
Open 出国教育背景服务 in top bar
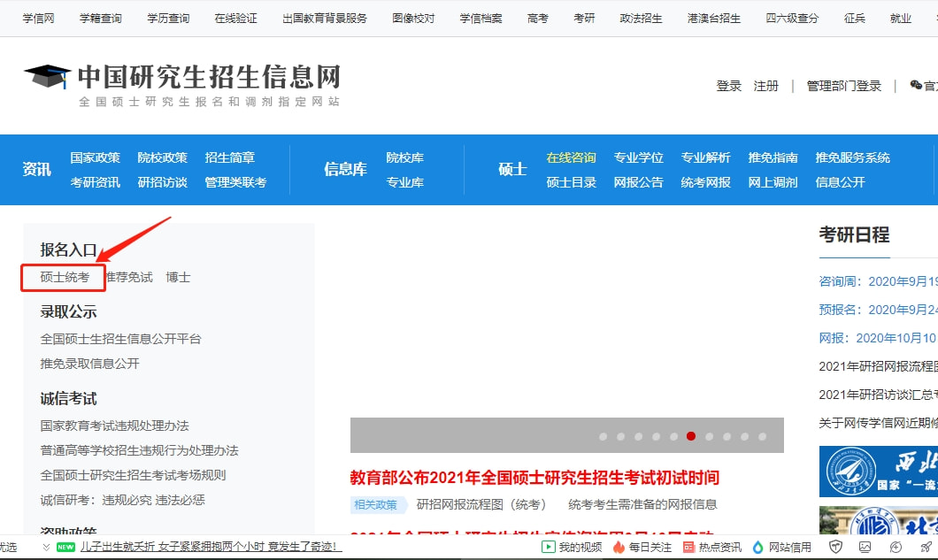coord(325,19)
